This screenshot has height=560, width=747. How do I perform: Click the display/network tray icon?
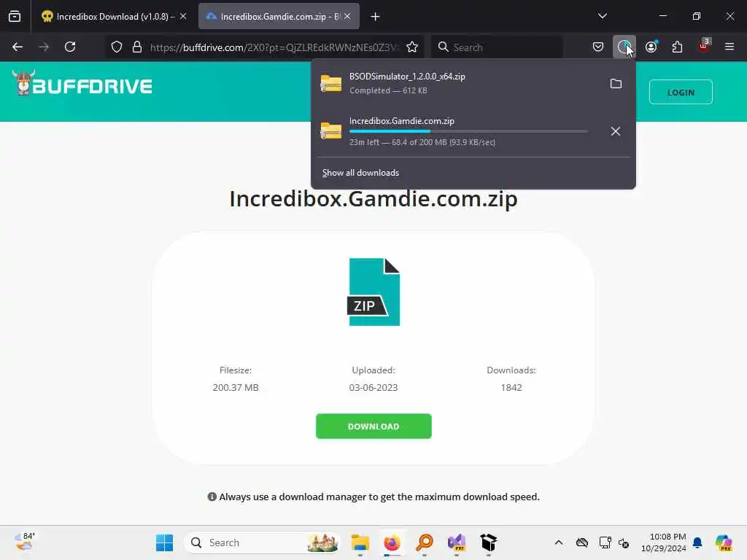[x=605, y=542]
